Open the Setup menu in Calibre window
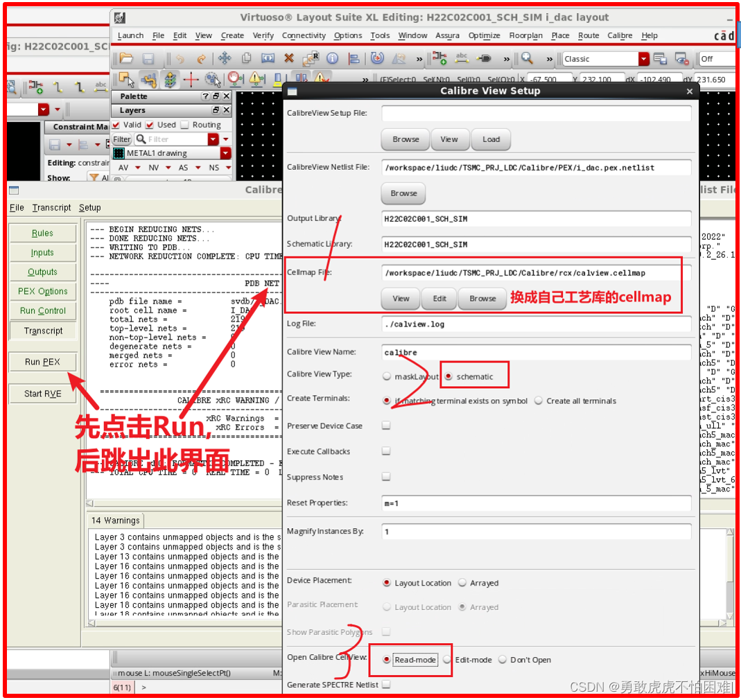The image size is (741, 700). click(90, 207)
